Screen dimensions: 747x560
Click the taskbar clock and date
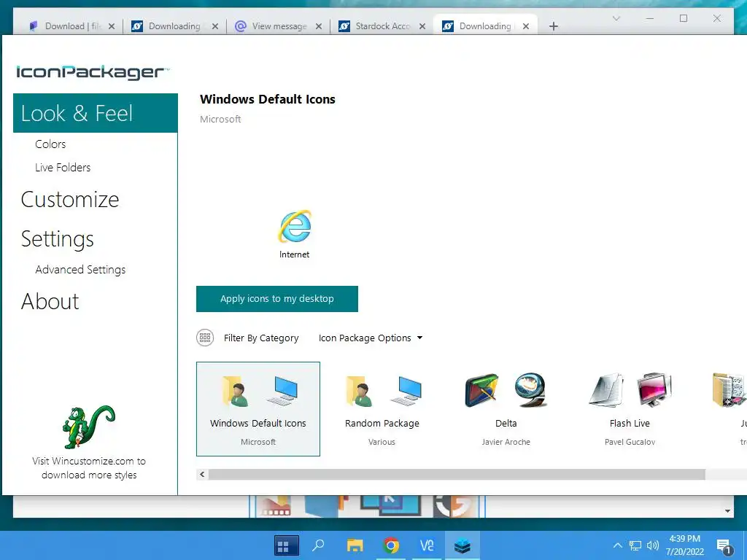coord(684,545)
